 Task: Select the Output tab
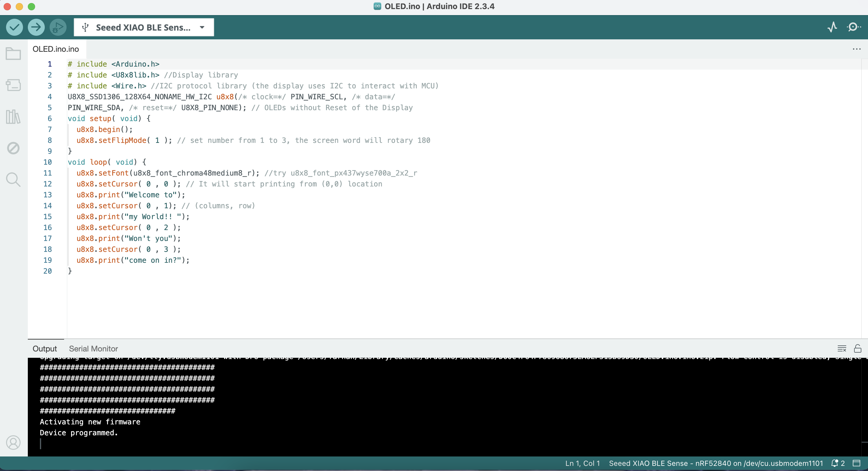[44, 349]
